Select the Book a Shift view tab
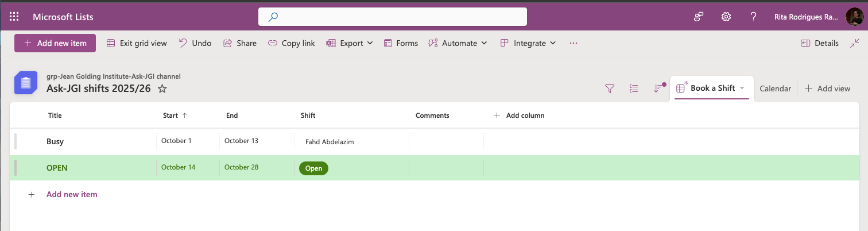868x231 pixels. tap(712, 88)
